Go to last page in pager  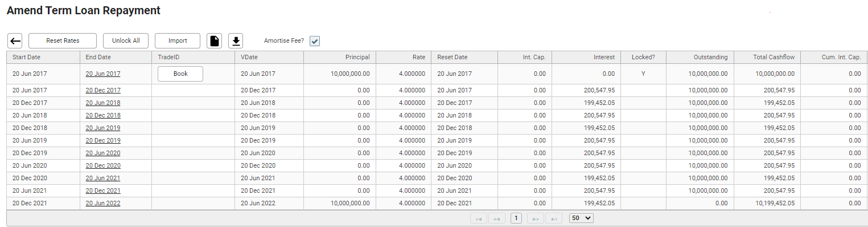pyautogui.click(x=553, y=218)
